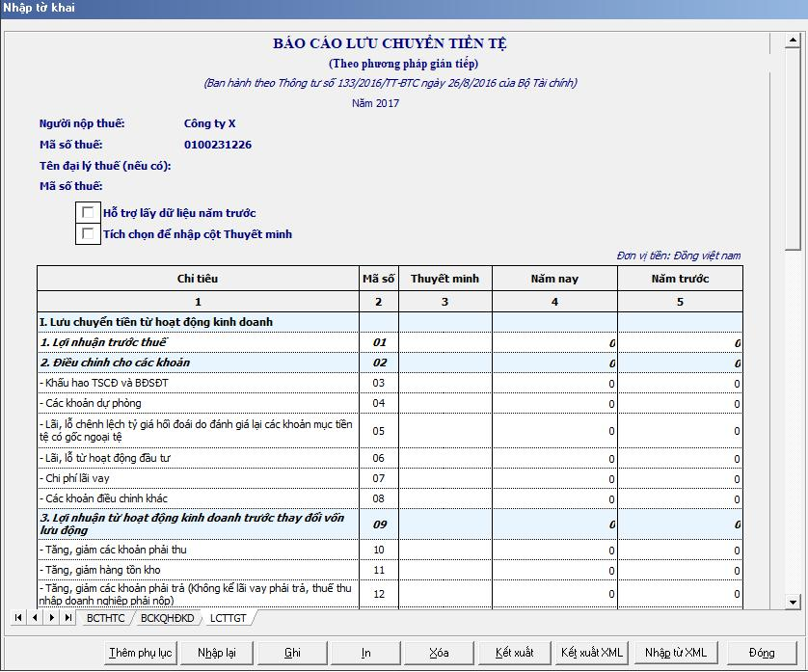Image resolution: width=808 pixels, height=672 pixels.
Task: Switch to the BCTHTC sheet tab
Action: point(104,618)
